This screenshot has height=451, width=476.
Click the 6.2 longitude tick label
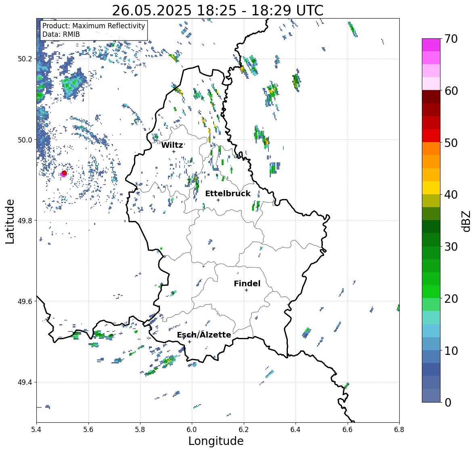tap(244, 430)
